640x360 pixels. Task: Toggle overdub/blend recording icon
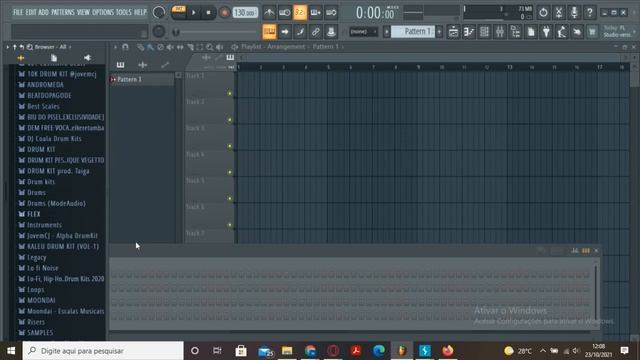315,13
